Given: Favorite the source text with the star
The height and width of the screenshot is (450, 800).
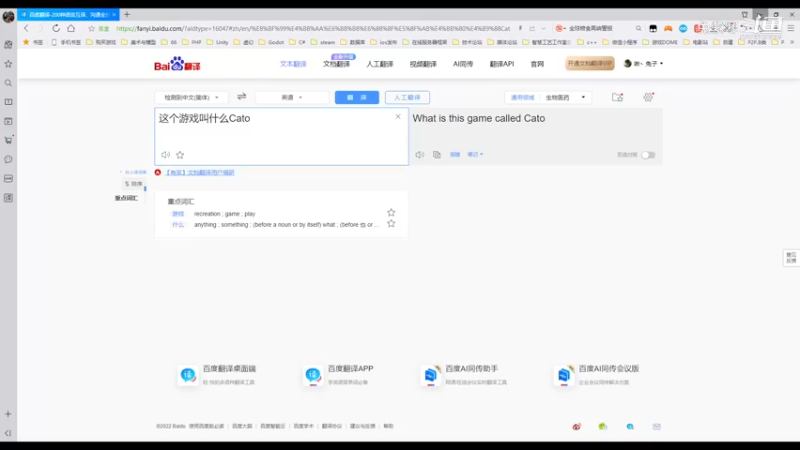Looking at the screenshot, I should pos(180,155).
